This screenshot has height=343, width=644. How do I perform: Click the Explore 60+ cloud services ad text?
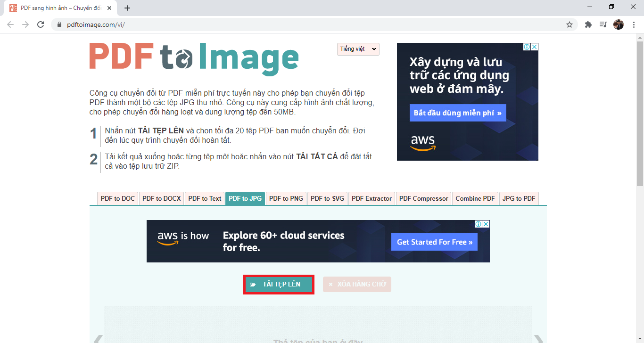click(284, 241)
